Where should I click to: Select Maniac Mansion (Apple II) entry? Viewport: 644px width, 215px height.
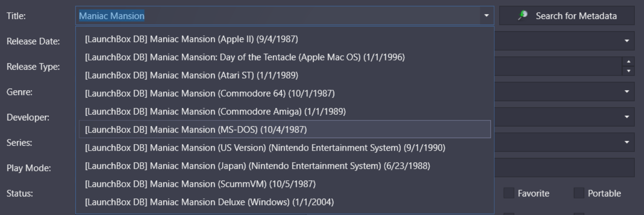tap(285, 39)
